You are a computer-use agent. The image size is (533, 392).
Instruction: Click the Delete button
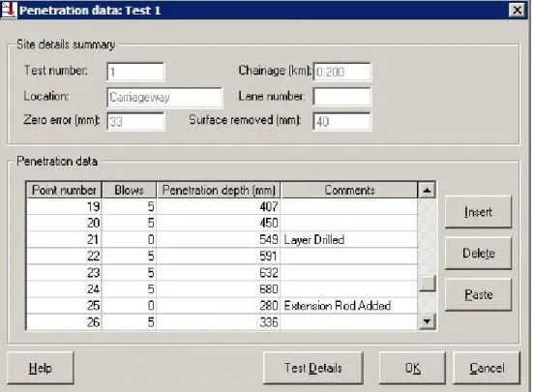pyautogui.click(x=478, y=253)
